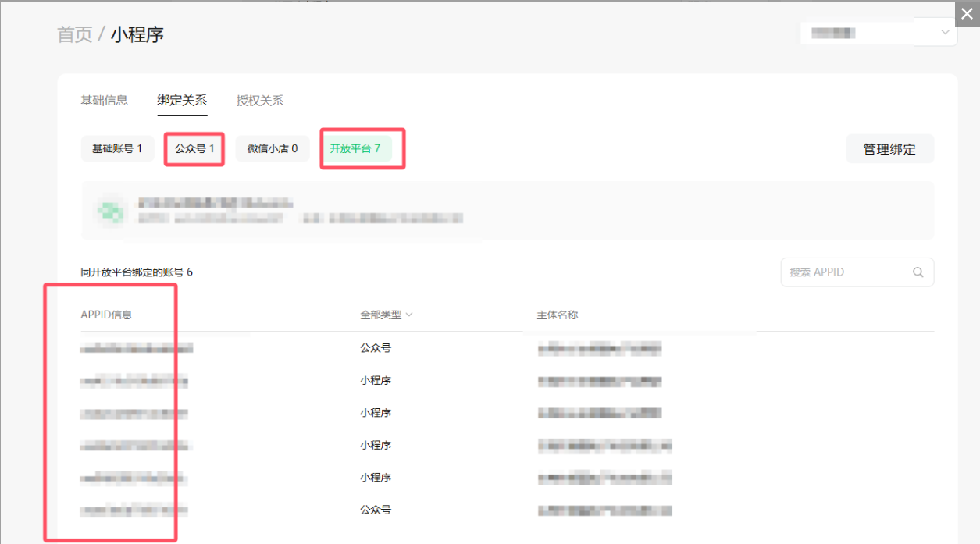This screenshot has width=980, height=544.
Task: Click the search magnifier icon
Action: coord(918,272)
